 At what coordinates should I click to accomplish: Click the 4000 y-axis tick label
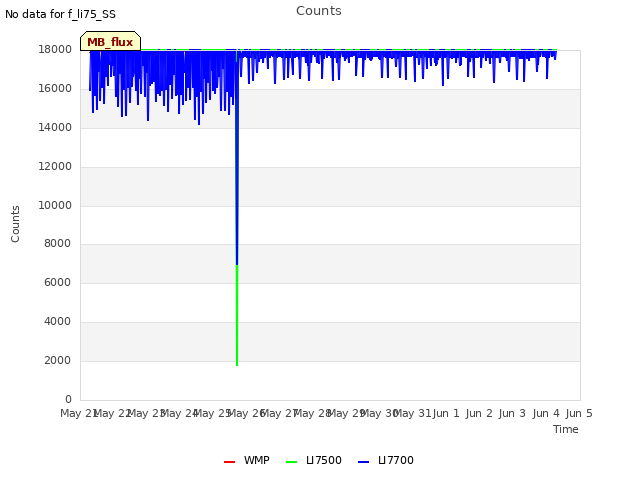pyautogui.click(x=58, y=322)
